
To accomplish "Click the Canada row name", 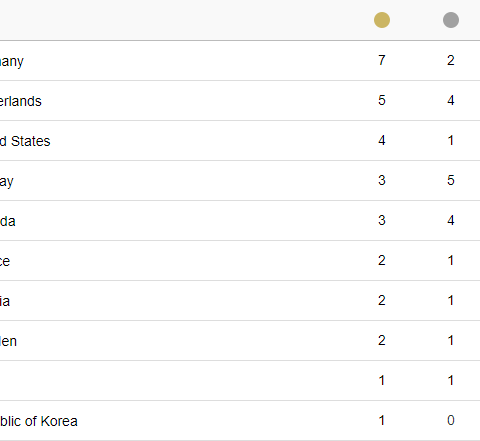I will click(x=8, y=221).
